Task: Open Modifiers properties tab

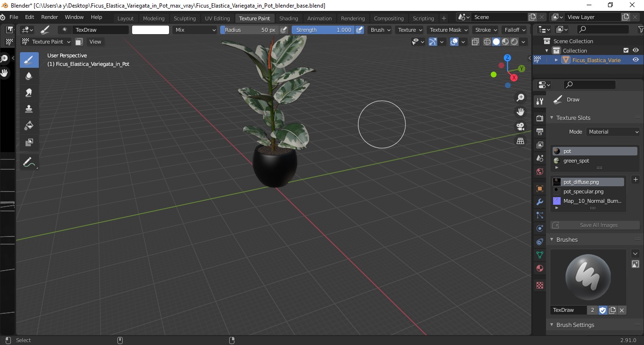Action: pyautogui.click(x=539, y=202)
